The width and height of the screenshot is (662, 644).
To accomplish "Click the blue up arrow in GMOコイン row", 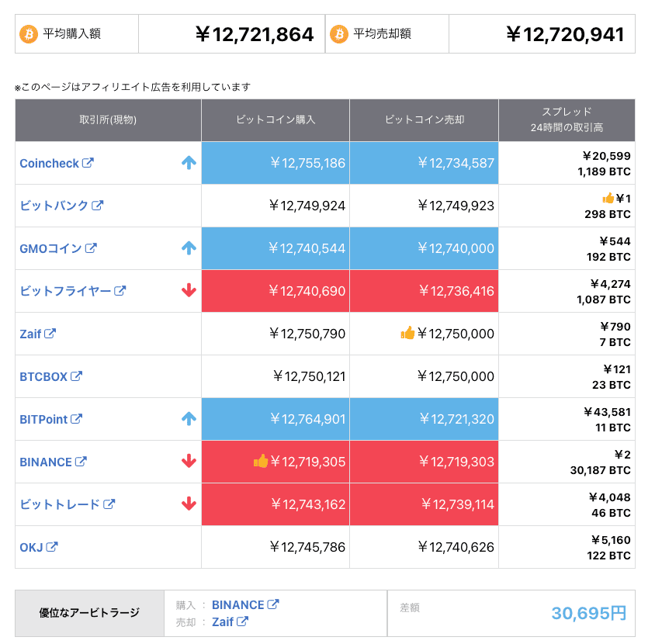I will [189, 248].
